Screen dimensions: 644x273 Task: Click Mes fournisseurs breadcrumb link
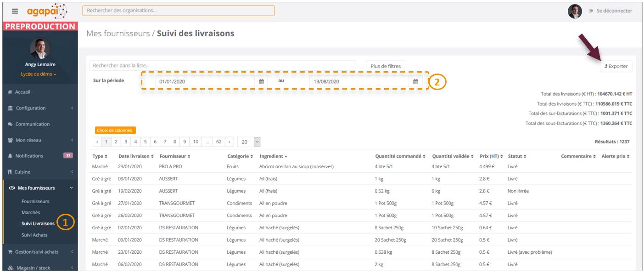pos(118,33)
